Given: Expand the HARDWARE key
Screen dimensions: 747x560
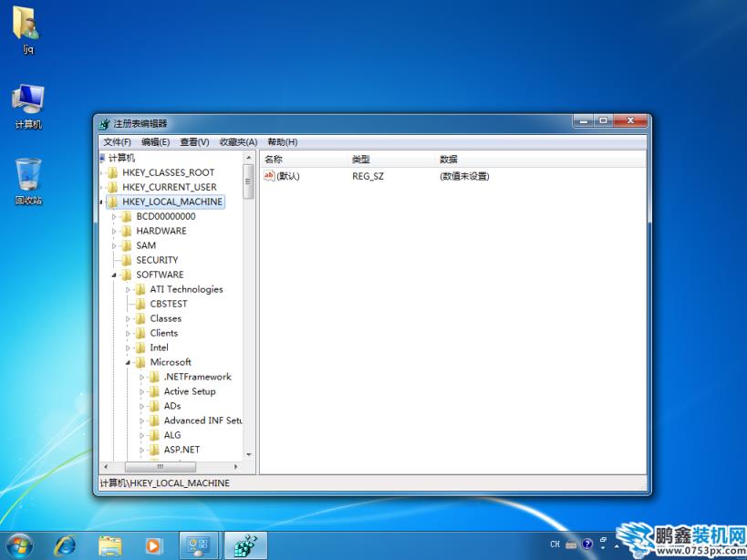Looking at the screenshot, I should 114,232.
